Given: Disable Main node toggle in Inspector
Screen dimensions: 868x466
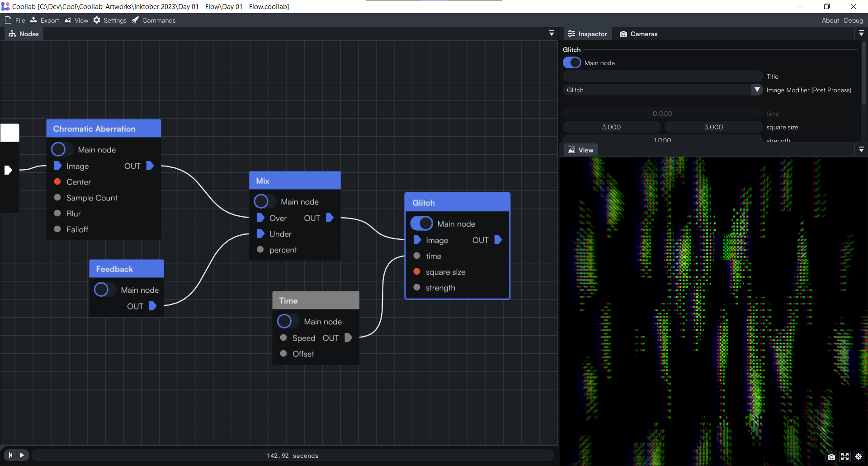Looking at the screenshot, I should (572, 63).
